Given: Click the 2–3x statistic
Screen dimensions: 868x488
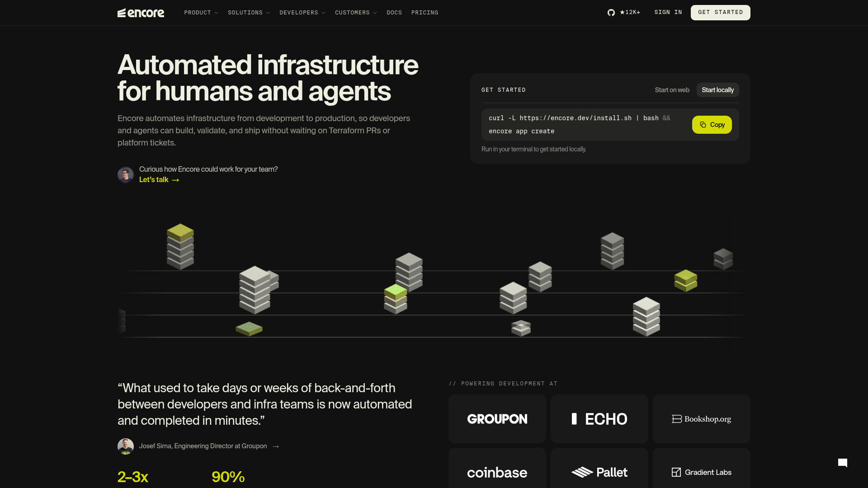Looking at the screenshot, I should [x=133, y=477].
